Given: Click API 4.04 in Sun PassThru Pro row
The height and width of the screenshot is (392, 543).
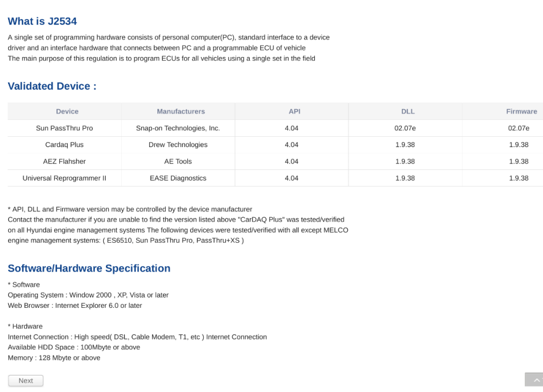Looking at the screenshot, I should tap(292, 128).
